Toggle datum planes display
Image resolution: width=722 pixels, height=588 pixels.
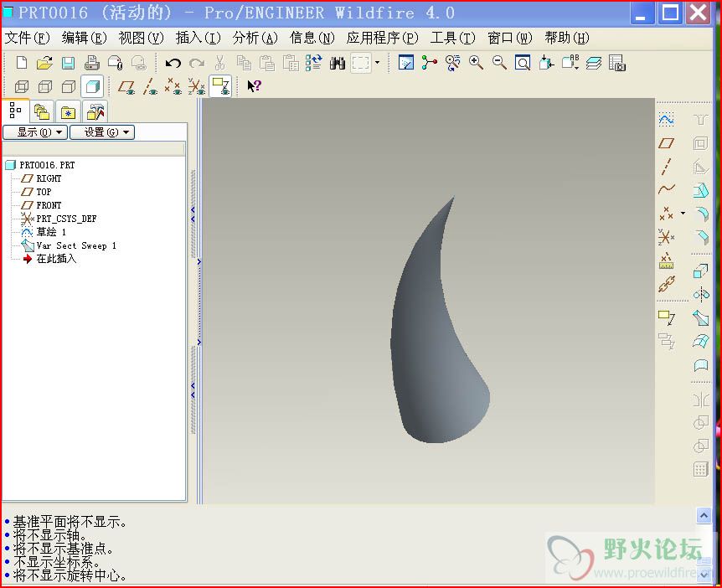pyautogui.click(x=126, y=86)
